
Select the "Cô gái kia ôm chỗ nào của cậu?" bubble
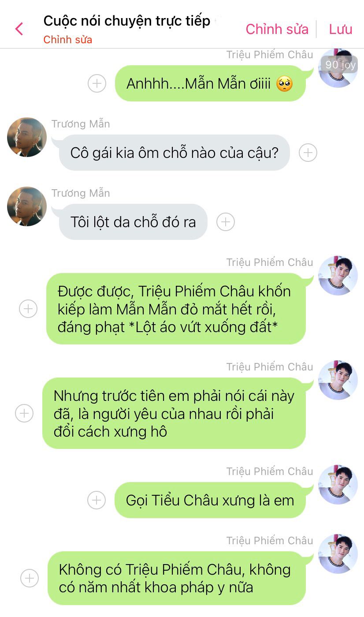(x=175, y=153)
